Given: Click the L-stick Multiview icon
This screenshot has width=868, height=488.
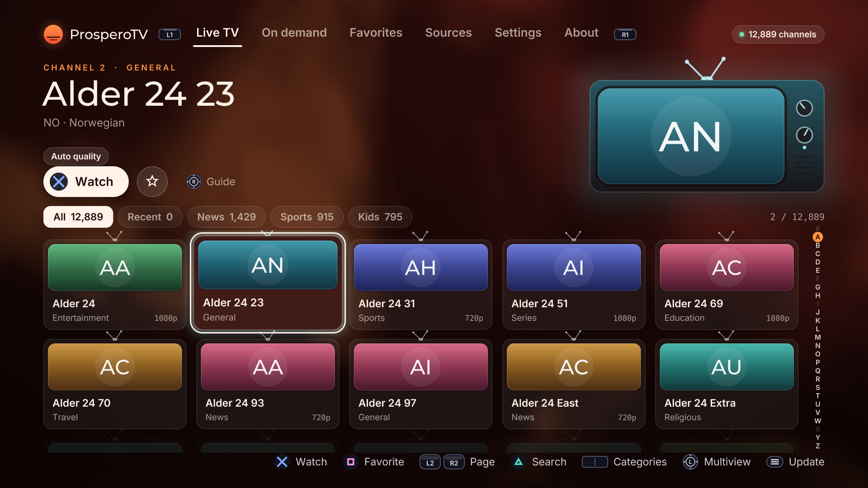Looking at the screenshot, I should coord(690,462).
